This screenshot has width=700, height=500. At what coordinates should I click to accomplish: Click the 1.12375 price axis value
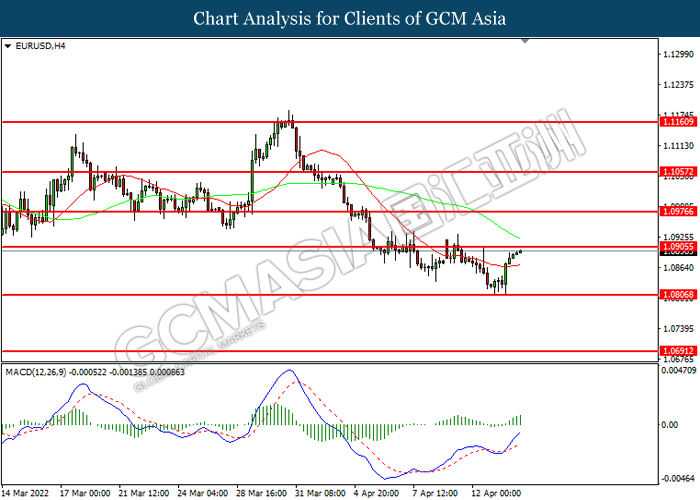pos(679,85)
